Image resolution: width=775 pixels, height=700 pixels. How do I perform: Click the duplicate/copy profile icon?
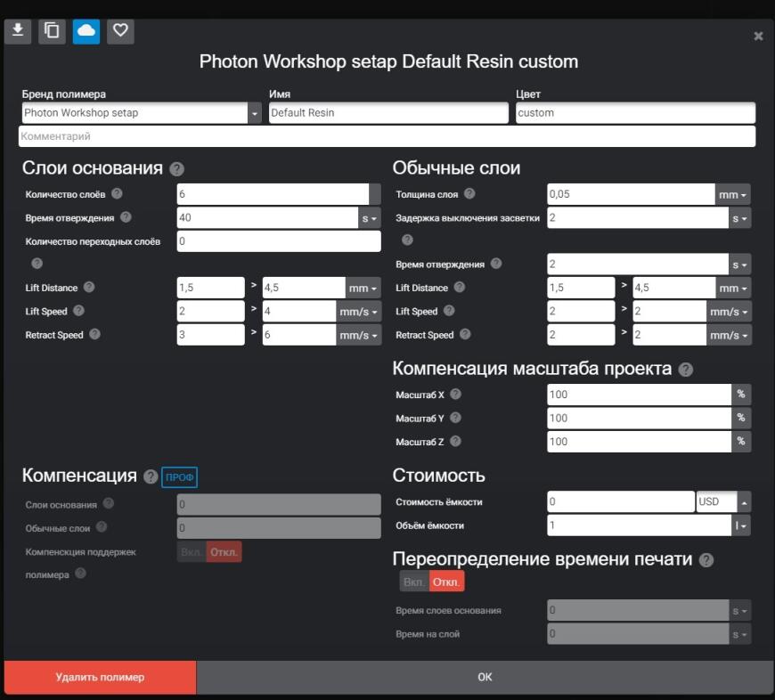pyautogui.click(x=52, y=32)
